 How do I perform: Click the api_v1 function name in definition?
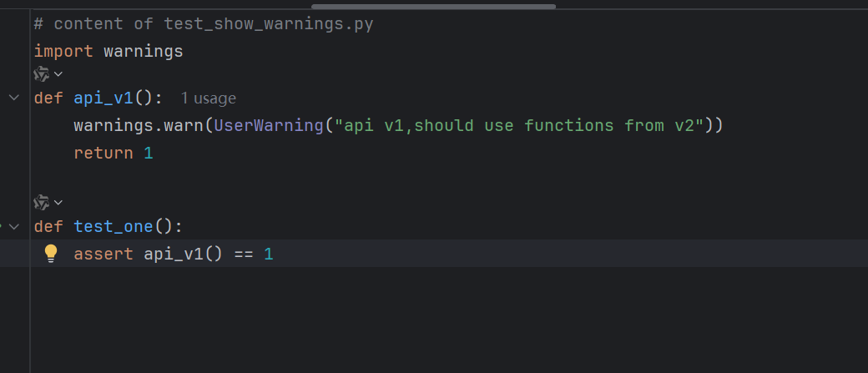[103, 98]
